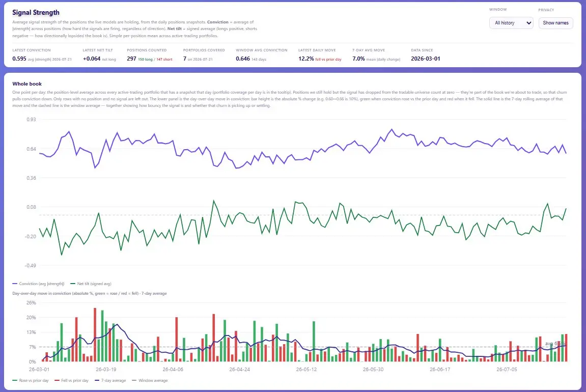
Task: Click the 0% axis label on bar chart
Action: [33, 362]
